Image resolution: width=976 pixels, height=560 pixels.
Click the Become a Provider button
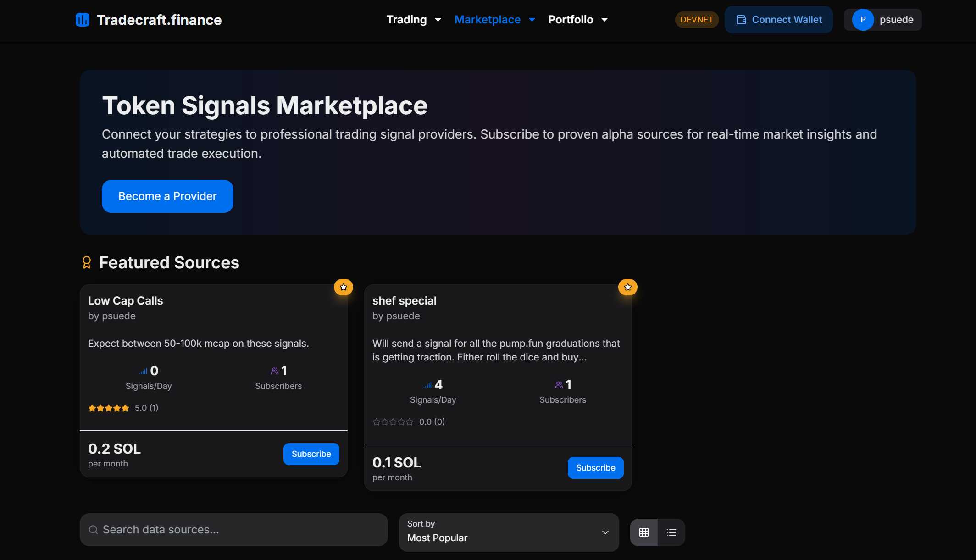[x=167, y=196]
